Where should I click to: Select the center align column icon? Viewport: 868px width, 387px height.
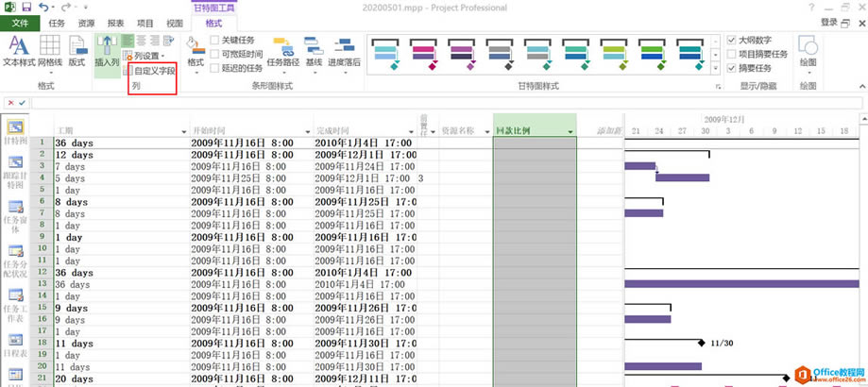coord(141,40)
